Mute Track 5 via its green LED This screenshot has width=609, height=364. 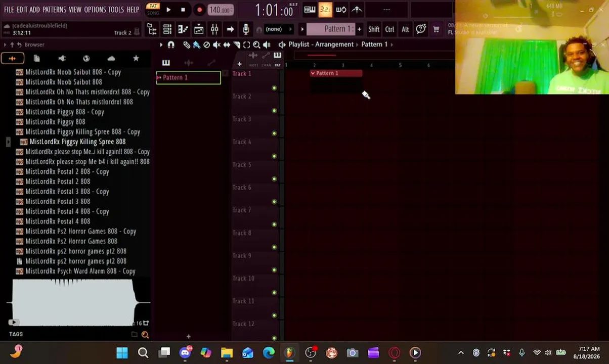pyautogui.click(x=274, y=179)
